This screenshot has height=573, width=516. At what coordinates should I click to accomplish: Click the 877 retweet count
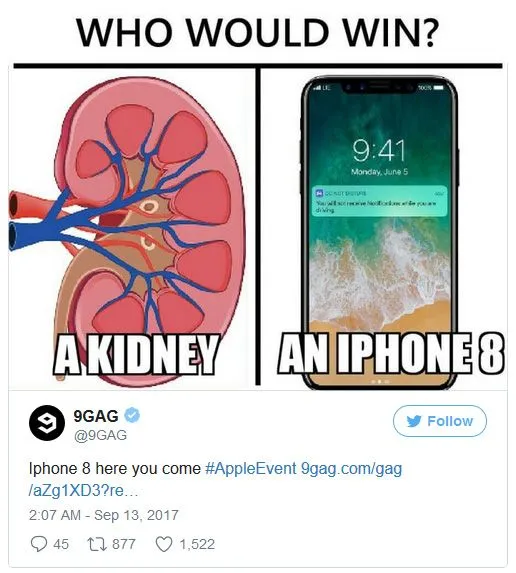[x=124, y=544]
